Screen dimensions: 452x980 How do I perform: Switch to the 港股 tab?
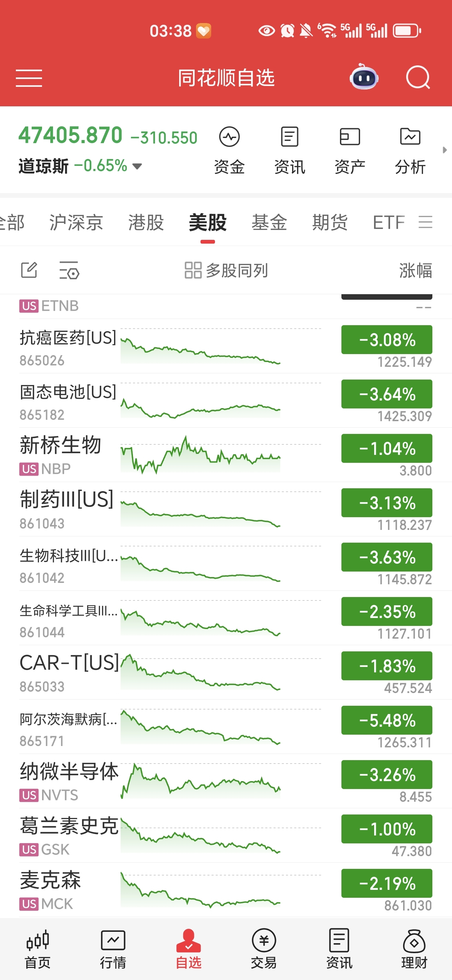point(146,223)
